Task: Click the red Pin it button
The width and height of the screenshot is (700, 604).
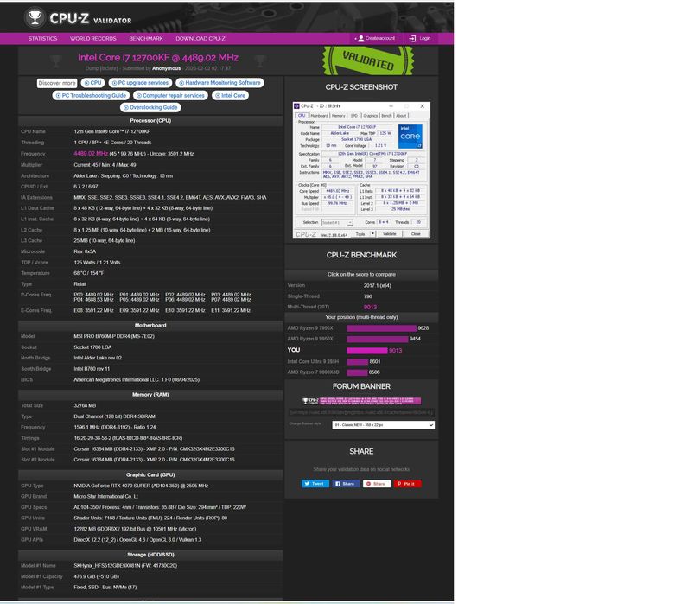Action: pos(407,484)
